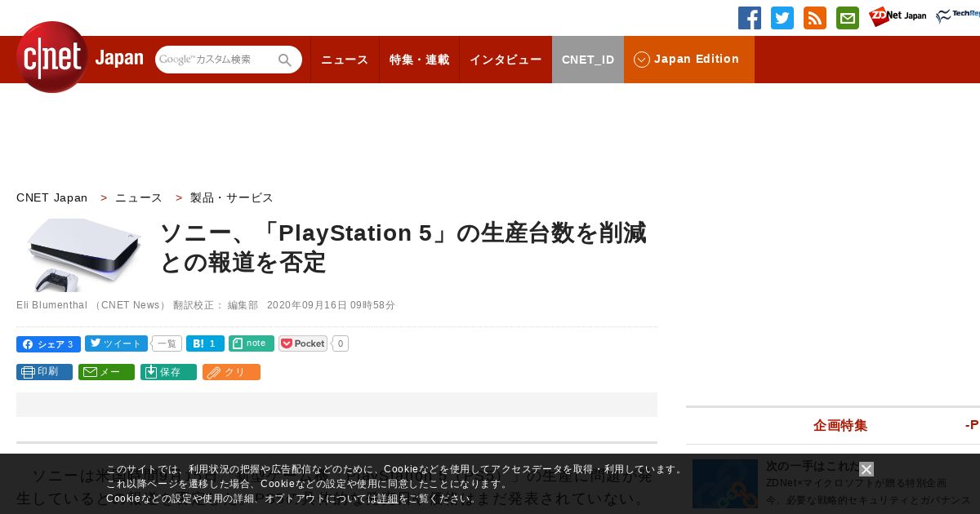Open the Twitter icon in the header
Image resolution: width=980 pixels, height=514 pixels.
coord(782,18)
